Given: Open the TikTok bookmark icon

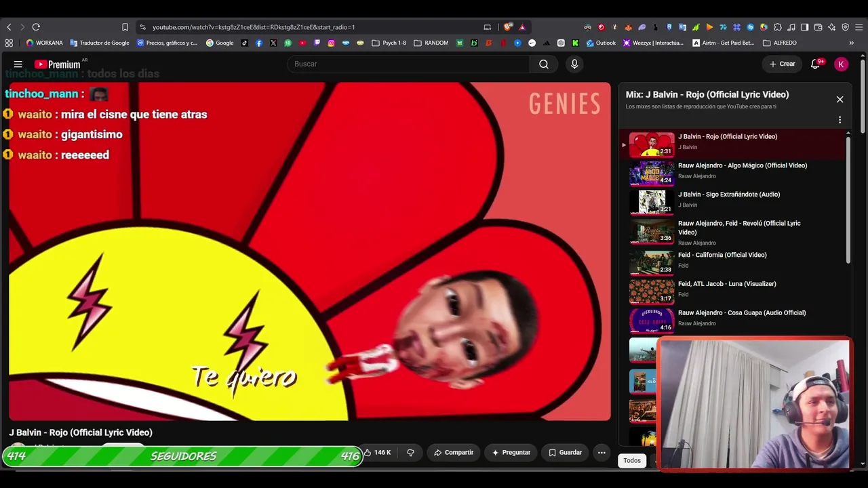Looking at the screenshot, I should pos(244,43).
